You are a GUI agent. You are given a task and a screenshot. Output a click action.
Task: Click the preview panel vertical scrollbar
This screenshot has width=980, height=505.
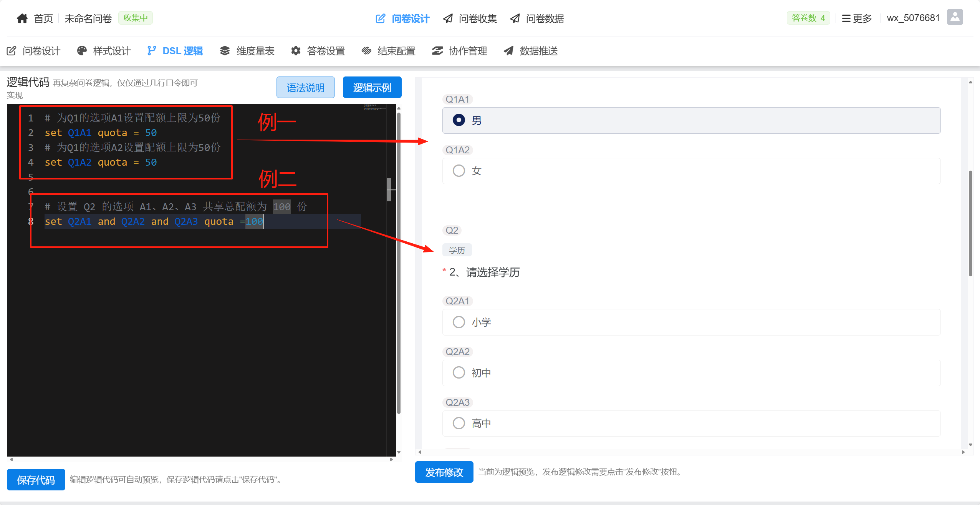(970, 223)
